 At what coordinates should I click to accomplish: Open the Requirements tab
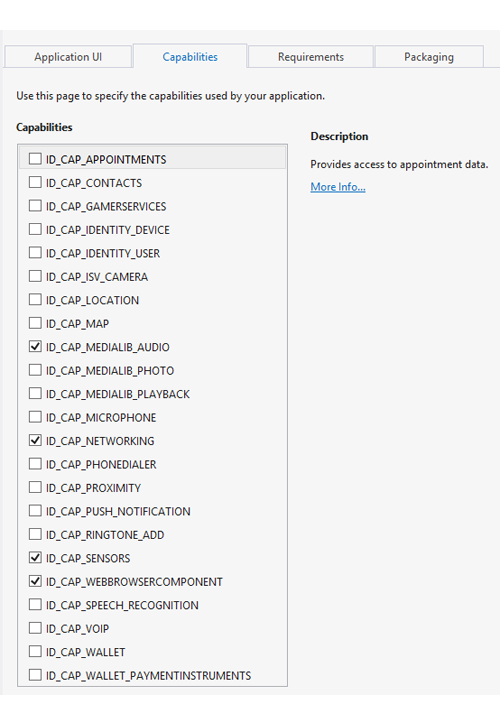[x=310, y=57]
